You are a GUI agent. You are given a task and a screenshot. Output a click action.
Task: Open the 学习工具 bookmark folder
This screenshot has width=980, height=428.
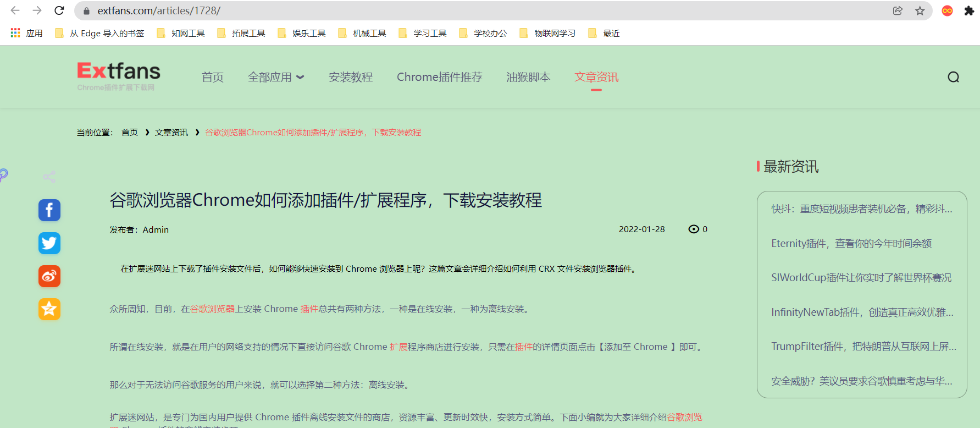(x=423, y=33)
